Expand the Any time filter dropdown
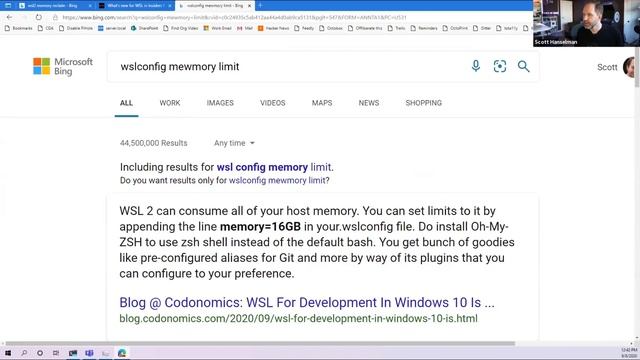The image size is (640, 360). point(234,143)
